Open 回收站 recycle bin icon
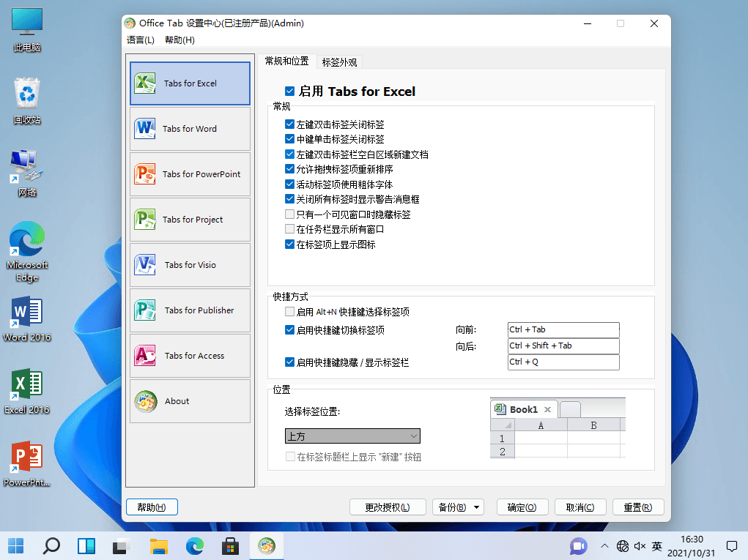This screenshot has height=560, width=748. pyautogui.click(x=27, y=101)
